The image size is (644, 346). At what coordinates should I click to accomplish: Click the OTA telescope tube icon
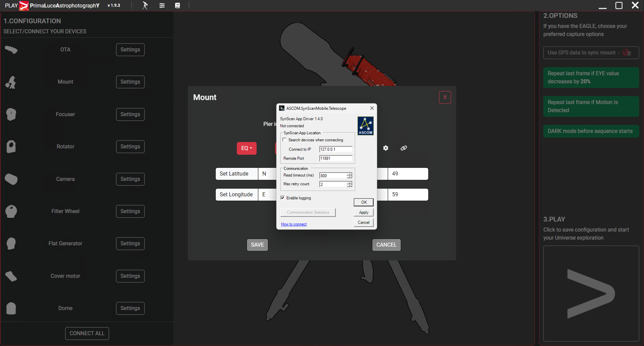[x=11, y=50]
